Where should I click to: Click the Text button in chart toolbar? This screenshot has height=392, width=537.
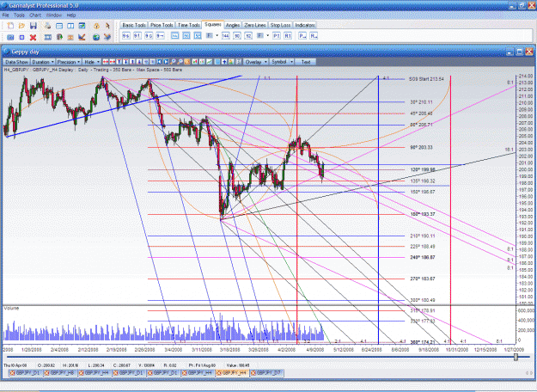pyautogui.click(x=306, y=62)
